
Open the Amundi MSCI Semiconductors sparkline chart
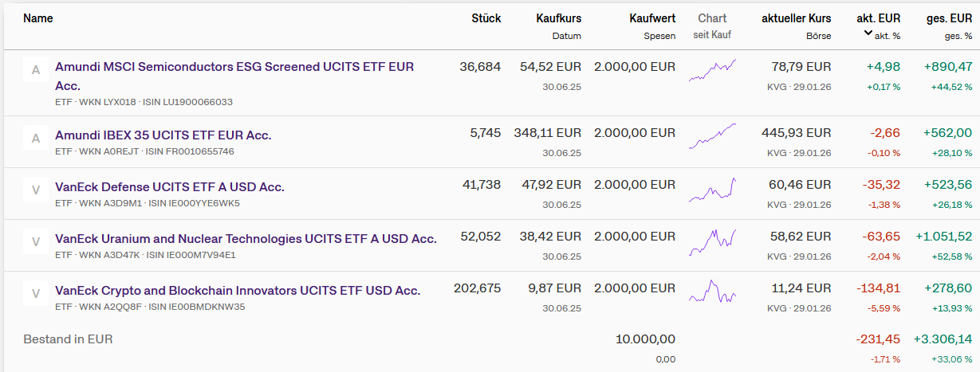click(712, 70)
